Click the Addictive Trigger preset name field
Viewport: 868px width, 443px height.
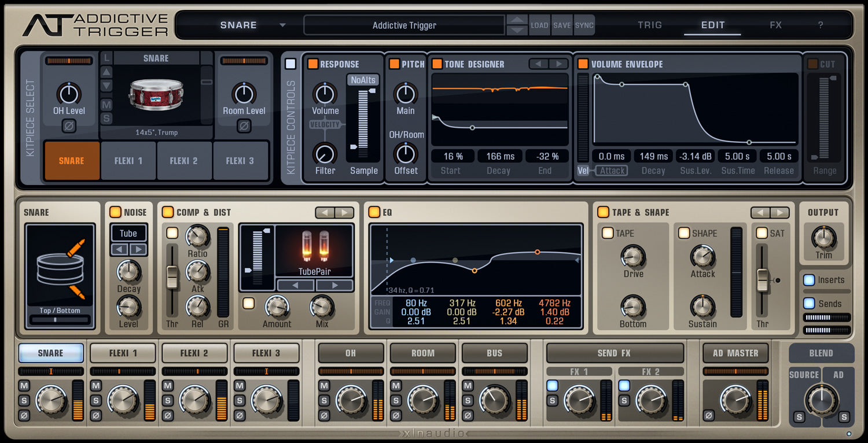pos(403,25)
